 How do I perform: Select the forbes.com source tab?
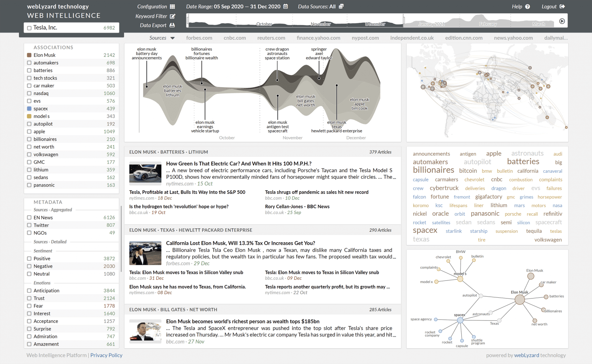click(199, 38)
